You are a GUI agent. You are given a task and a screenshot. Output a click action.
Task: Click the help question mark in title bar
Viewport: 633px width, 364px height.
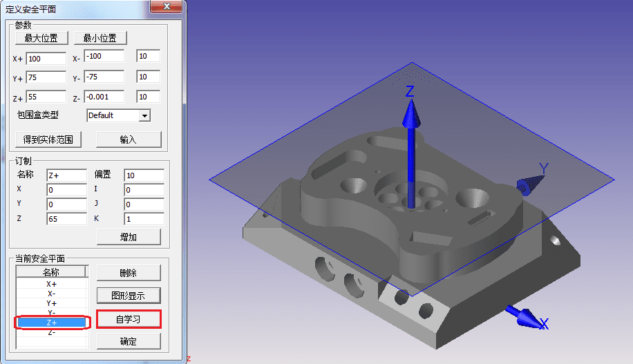coord(158,8)
